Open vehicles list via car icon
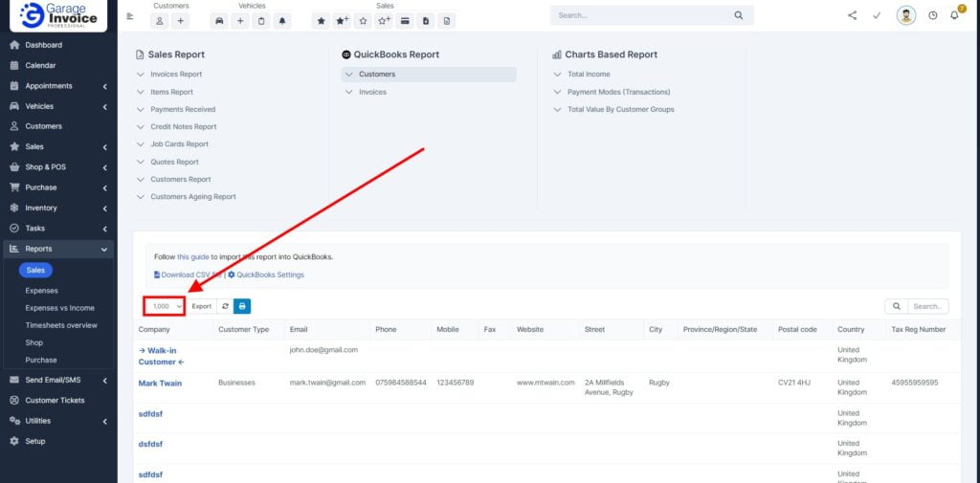This screenshot has width=980, height=483. (219, 21)
